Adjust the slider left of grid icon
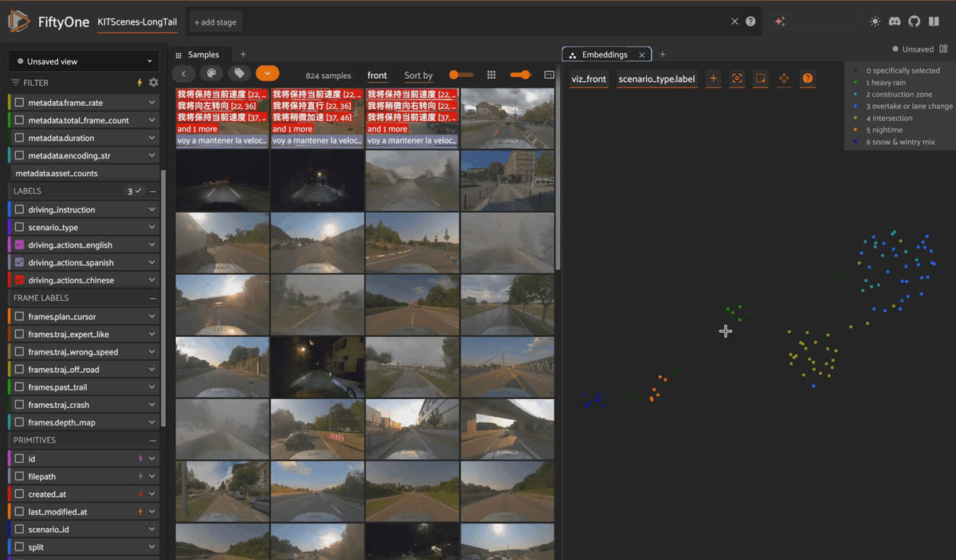The width and height of the screenshot is (956, 560). (460, 75)
